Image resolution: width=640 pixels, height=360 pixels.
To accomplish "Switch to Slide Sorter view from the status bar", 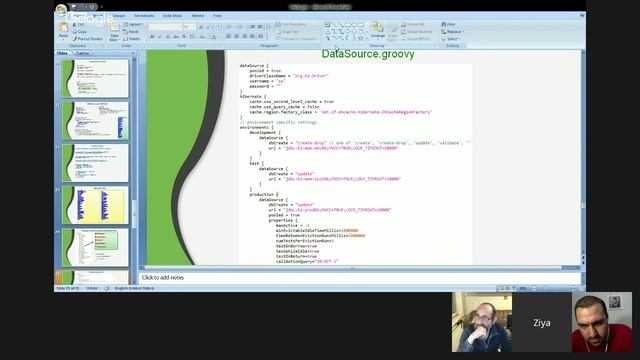I will pyautogui.click(x=507, y=289).
